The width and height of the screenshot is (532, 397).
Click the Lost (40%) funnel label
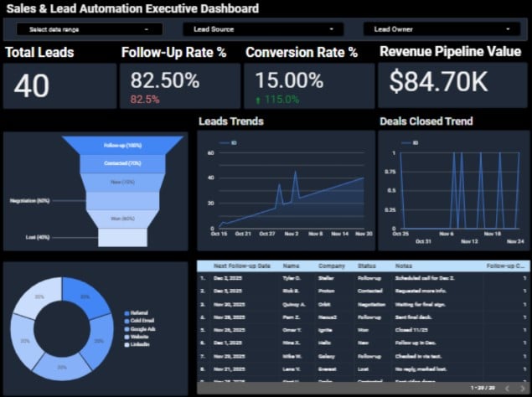38,238
